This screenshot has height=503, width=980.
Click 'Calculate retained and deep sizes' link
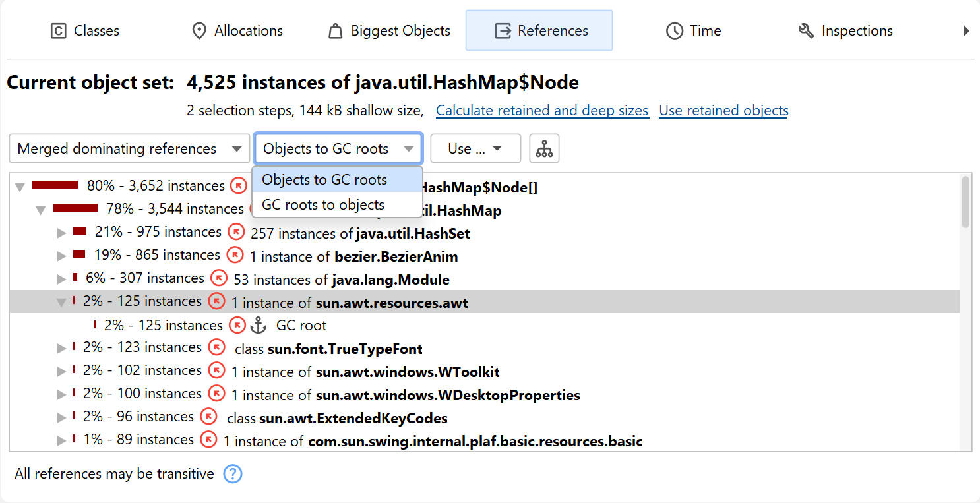coord(542,111)
